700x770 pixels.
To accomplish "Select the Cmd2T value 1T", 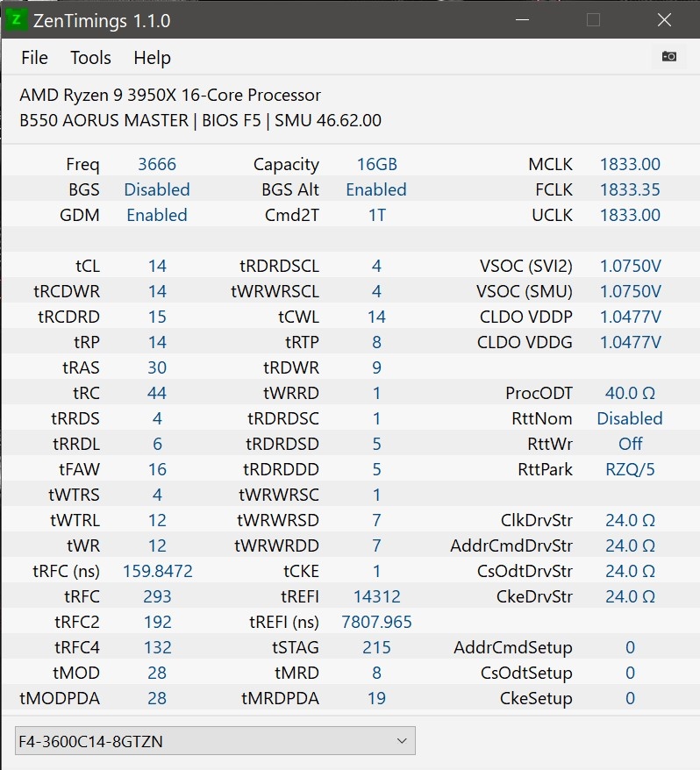I will coord(376,216).
